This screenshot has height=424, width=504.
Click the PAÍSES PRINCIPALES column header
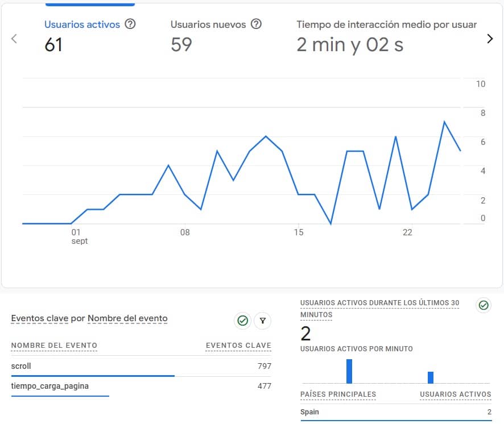click(x=338, y=394)
